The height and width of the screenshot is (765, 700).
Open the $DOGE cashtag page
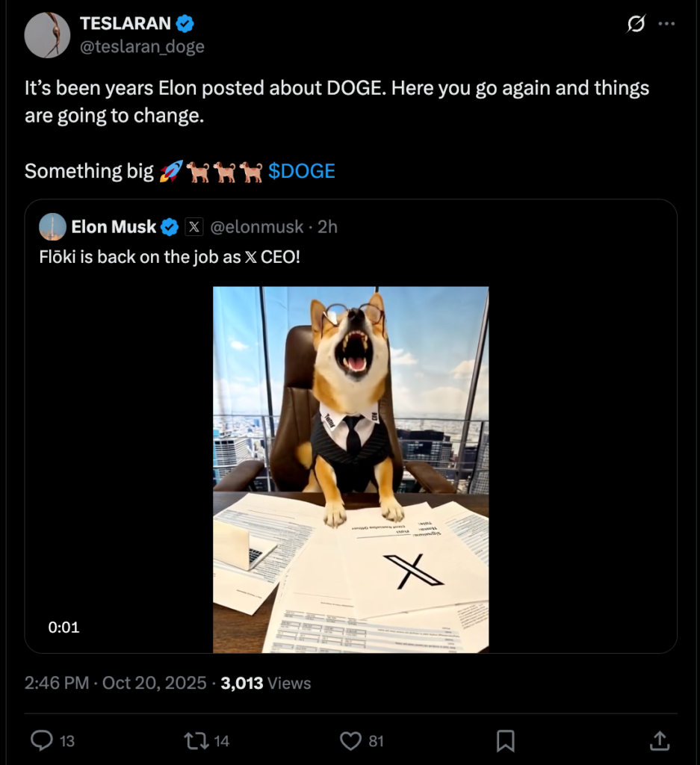(301, 171)
